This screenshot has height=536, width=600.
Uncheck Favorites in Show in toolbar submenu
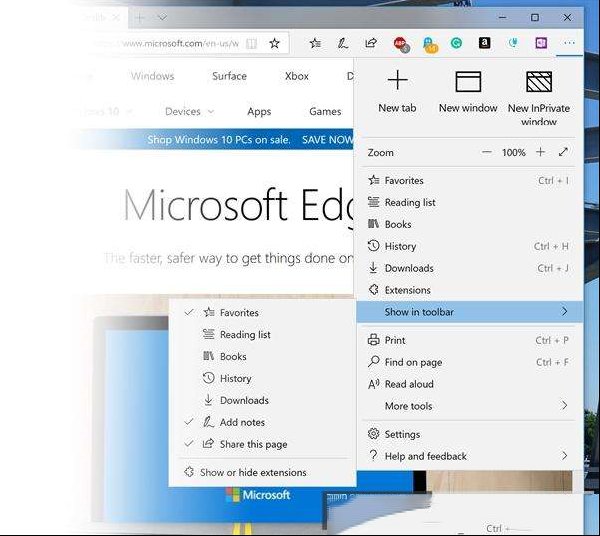tap(262, 313)
